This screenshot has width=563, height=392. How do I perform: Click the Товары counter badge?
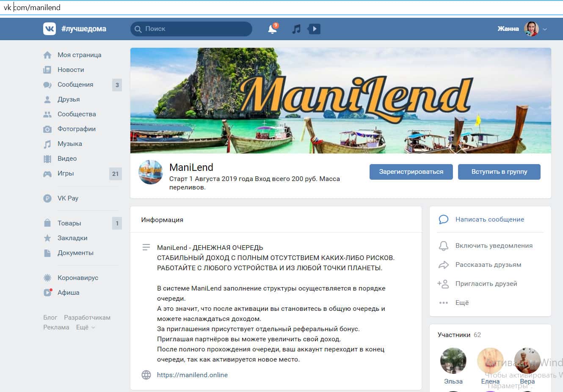click(117, 223)
